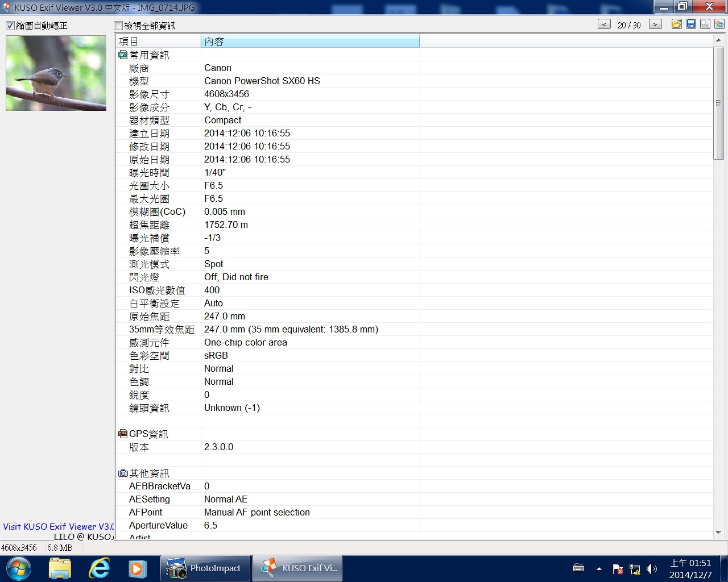Click the ISO感光數值 value 400

212,290
